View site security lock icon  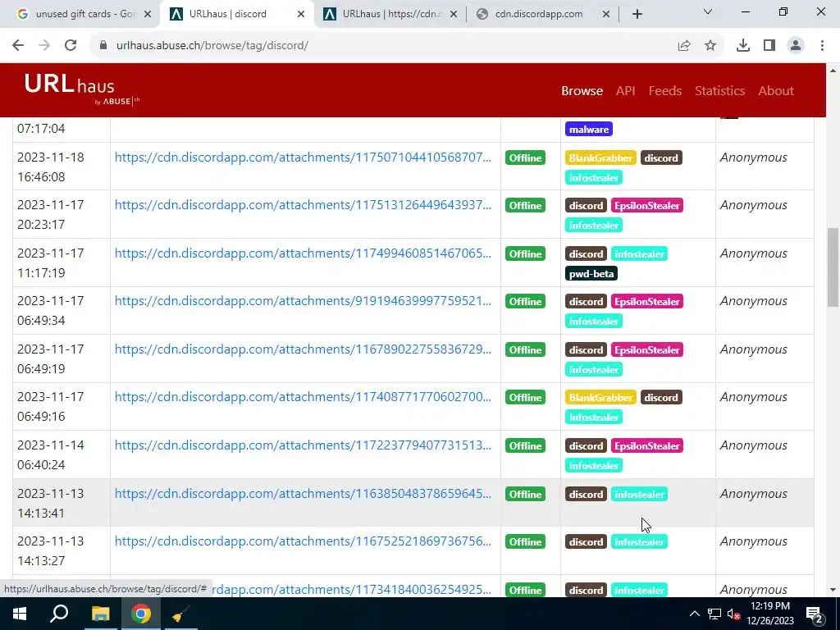click(x=103, y=46)
